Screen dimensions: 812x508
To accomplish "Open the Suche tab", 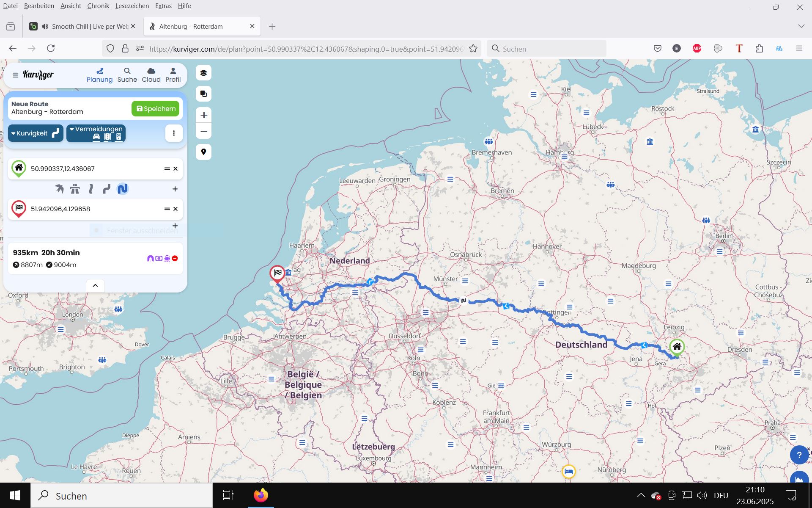I will tap(127, 75).
